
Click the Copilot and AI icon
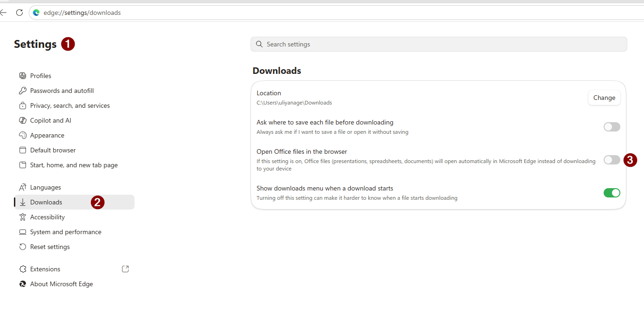pos(22,120)
